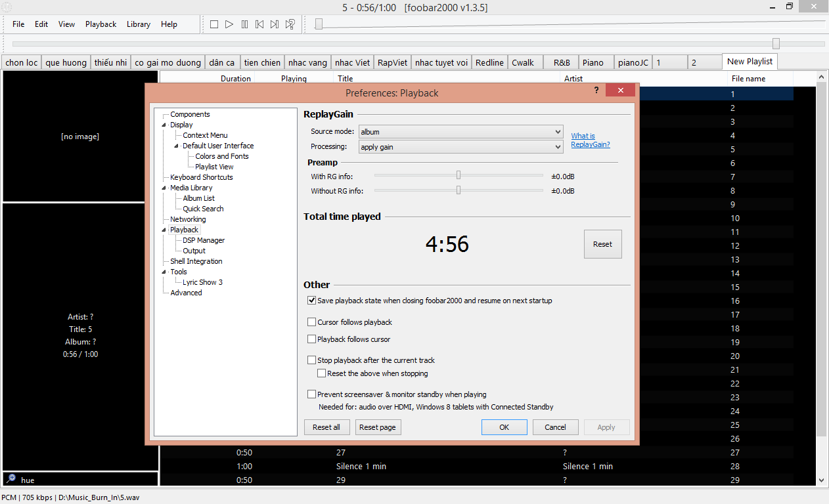829x504 pixels.
Task: Select DSP Manager in preferences tree
Action: pos(204,240)
